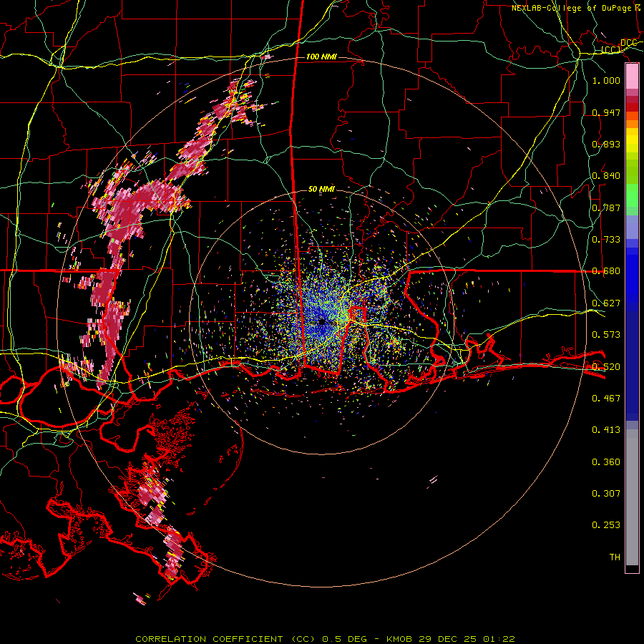The width and height of the screenshot is (644, 644).
Task: Pick the olive-green segment of the color bar
Action: tap(632, 172)
